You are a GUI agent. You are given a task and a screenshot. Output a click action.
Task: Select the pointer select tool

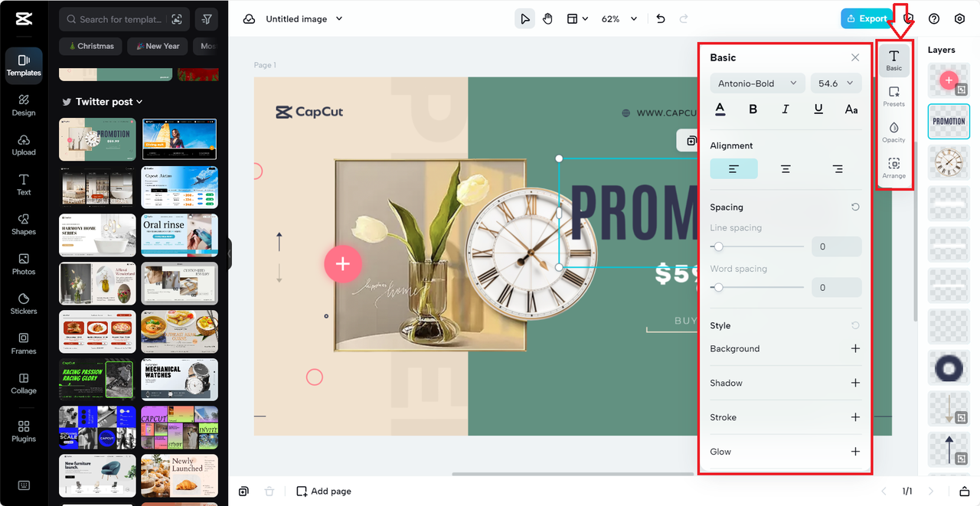point(524,19)
